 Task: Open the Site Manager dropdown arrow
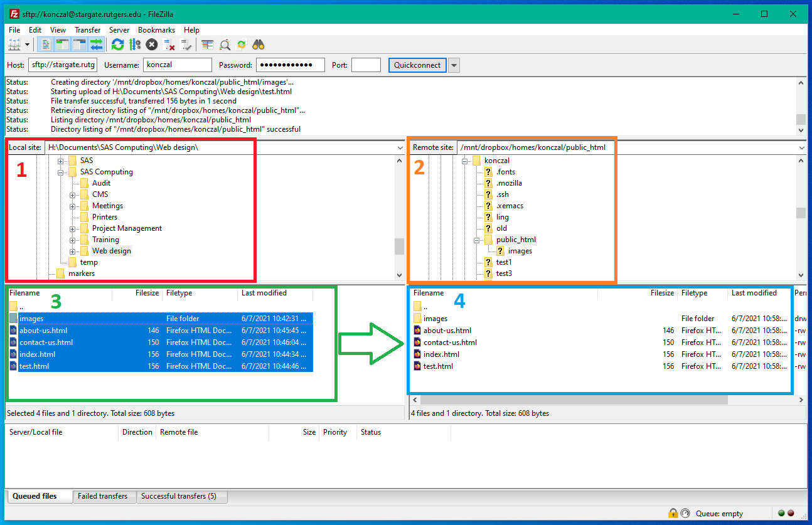pyautogui.click(x=27, y=45)
